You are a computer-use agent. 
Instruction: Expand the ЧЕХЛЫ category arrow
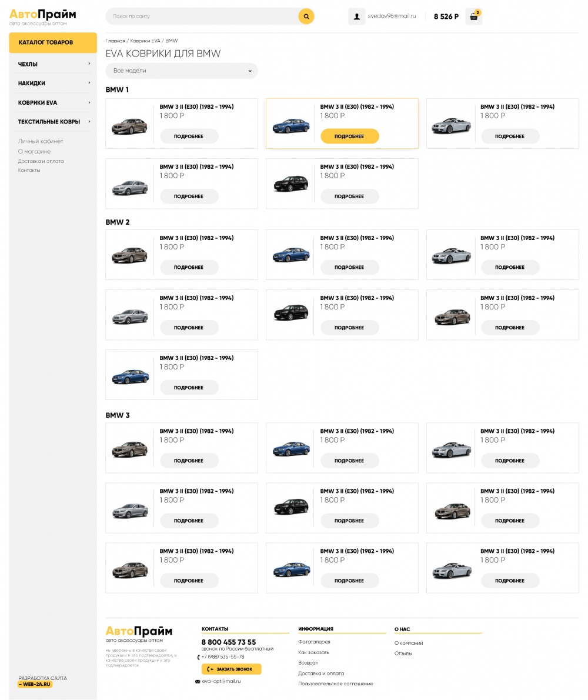tap(89, 64)
